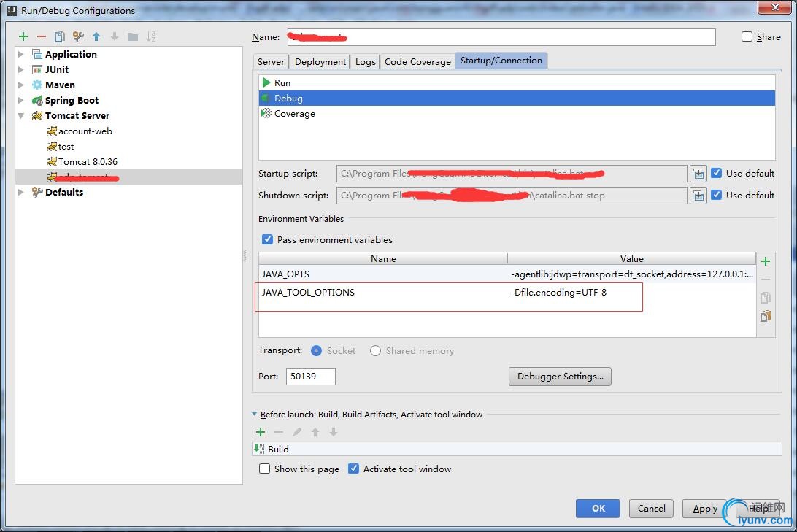This screenshot has height=532, width=797.
Task: Browse for the Shutdown script file
Action: tap(698, 196)
